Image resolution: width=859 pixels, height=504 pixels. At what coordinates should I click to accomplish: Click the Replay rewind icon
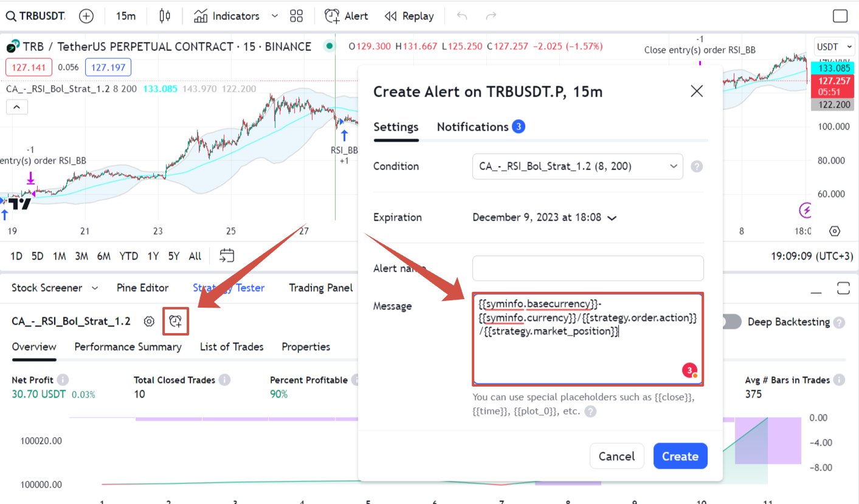pyautogui.click(x=392, y=16)
